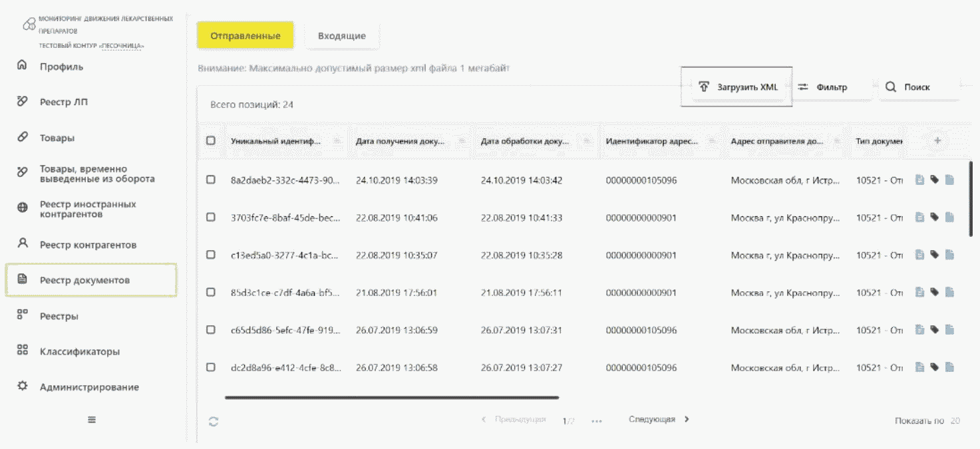
Task: Switch to the Отправленные tab
Action: point(245,36)
